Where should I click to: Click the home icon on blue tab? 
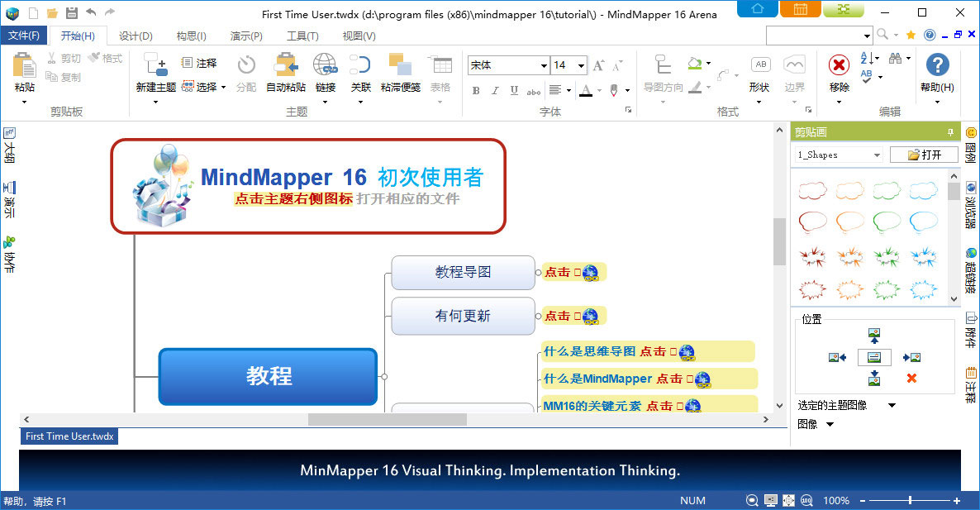pyautogui.click(x=758, y=9)
